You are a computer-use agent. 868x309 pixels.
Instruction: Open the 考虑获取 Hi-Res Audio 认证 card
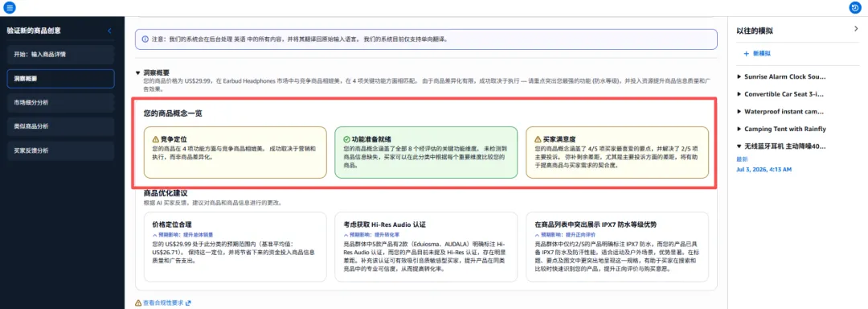[426, 247]
